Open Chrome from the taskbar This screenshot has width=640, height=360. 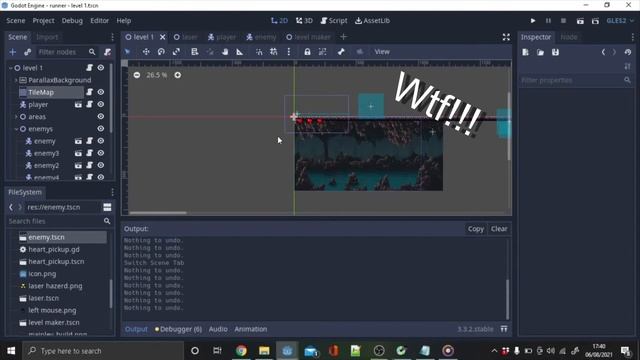point(241,351)
